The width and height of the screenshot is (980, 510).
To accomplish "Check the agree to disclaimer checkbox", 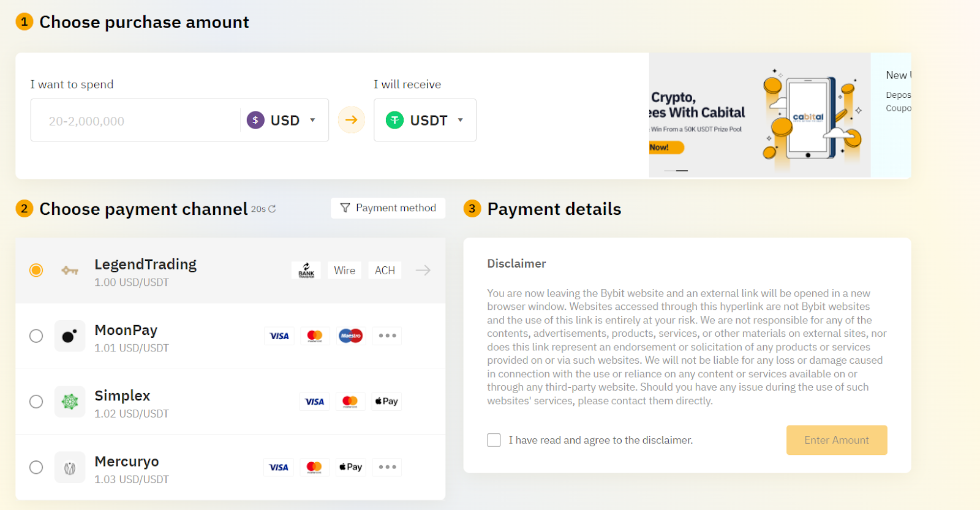I will [494, 440].
